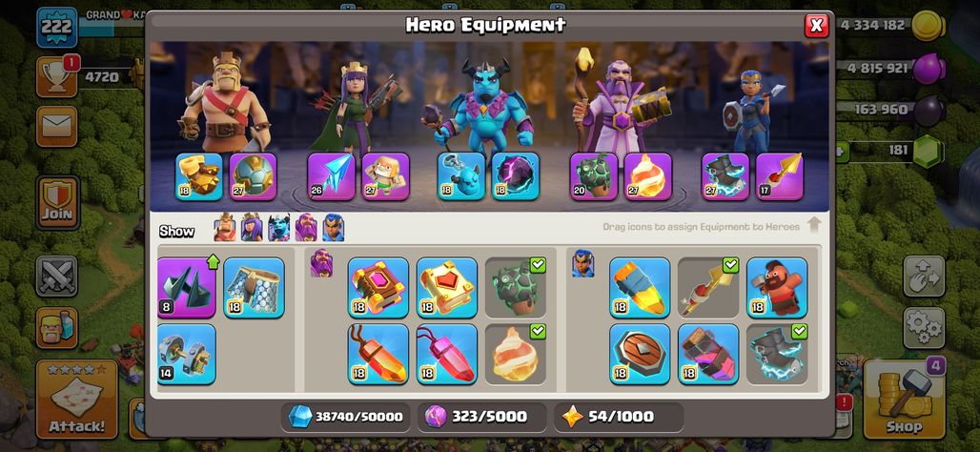This screenshot has height=452, width=980.
Task: Tap the Giant Gauntlet equipment slot
Action: pos(198,177)
